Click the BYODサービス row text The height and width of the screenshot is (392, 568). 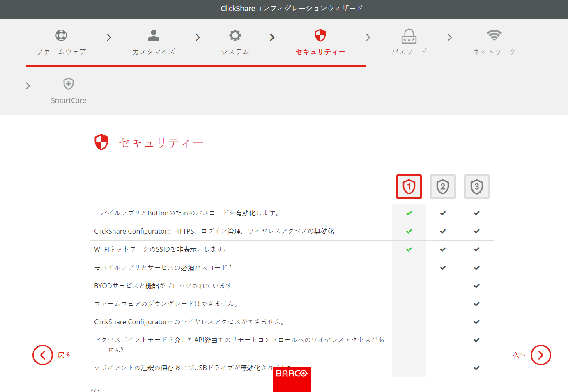click(x=163, y=286)
